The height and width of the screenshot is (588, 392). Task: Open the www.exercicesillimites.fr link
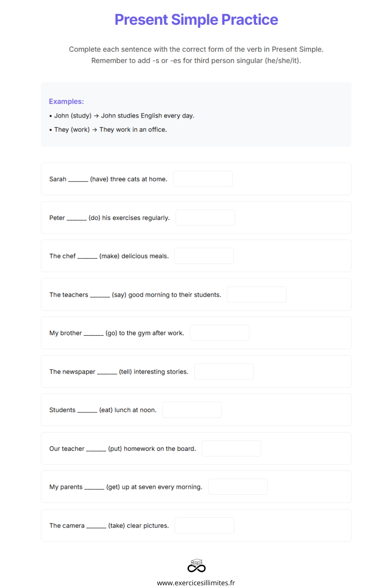196,583
